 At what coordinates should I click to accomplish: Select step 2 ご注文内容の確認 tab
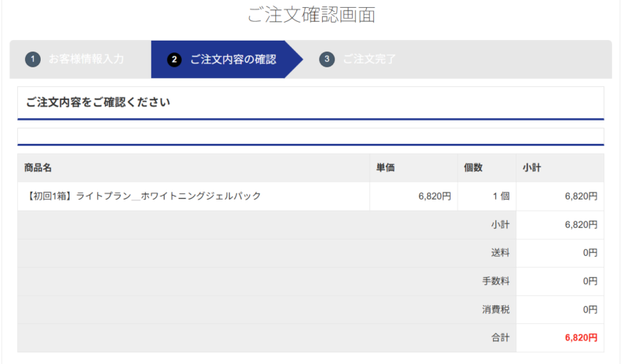coord(227,59)
